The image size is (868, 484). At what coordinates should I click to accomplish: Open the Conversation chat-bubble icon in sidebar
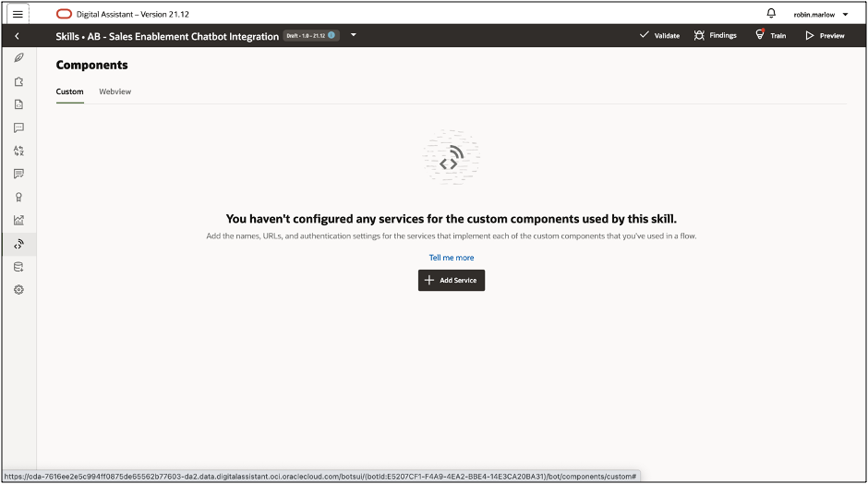point(18,127)
